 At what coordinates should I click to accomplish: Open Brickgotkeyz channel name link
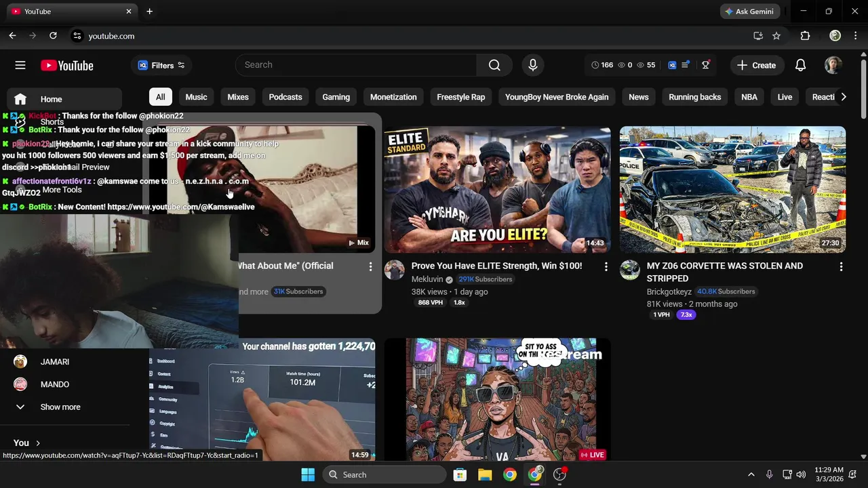tap(669, 291)
